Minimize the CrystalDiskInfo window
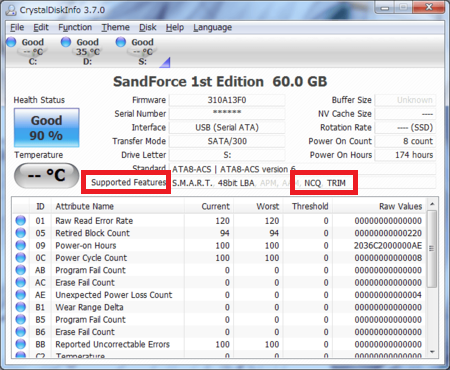The height and width of the screenshot is (370, 450). (385, 8)
